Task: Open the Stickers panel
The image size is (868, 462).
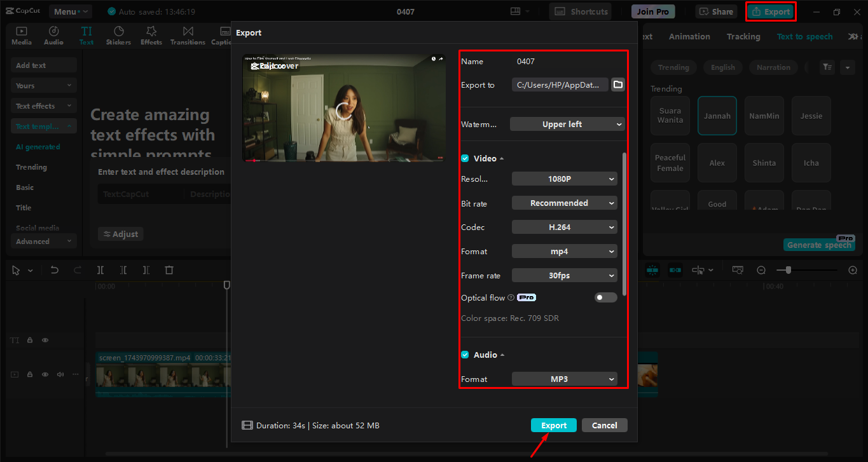Action: (118, 36)
